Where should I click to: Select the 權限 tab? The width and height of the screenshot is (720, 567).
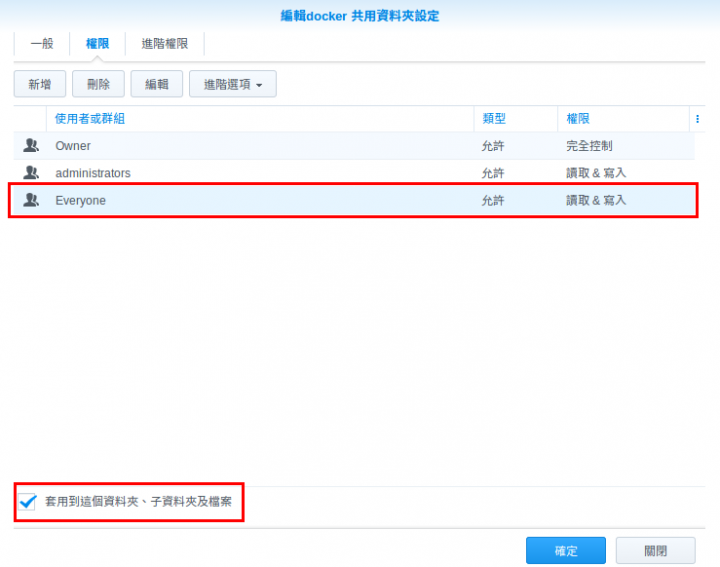(x=97, y=44)
